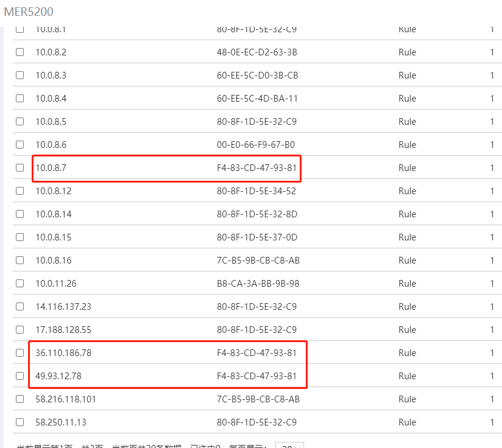The image size is (502, 448).
Task: Toggle the checkbox beside 10.0.11.26
Action: pyautogui.click(x=20, y=284)
